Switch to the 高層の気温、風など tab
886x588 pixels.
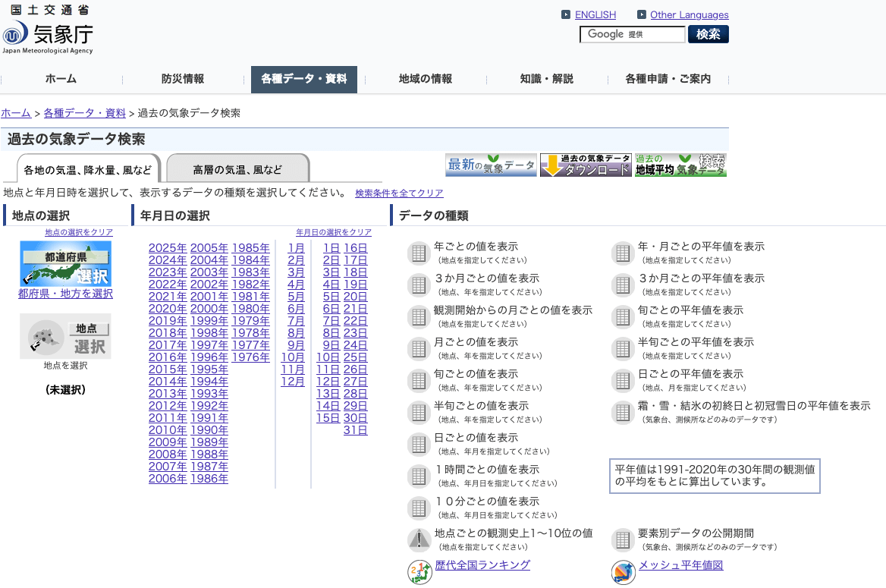(x=237, y=169)
